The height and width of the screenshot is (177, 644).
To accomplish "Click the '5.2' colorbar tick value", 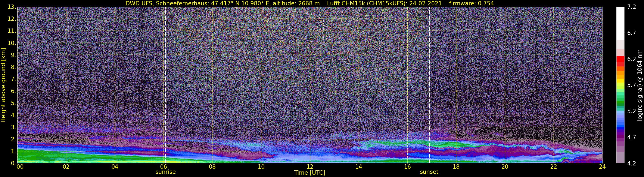I will coord(632,111).
